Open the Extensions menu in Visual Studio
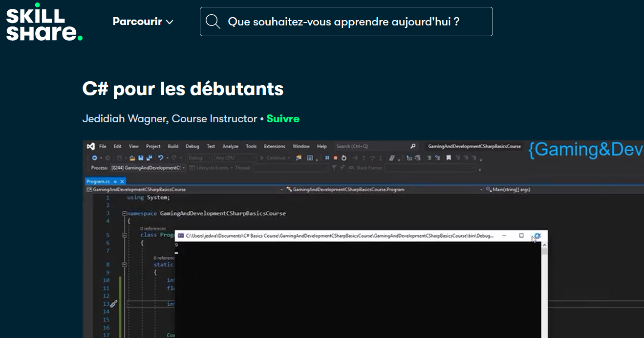The image size is (644, 338). tap(275, 146)
